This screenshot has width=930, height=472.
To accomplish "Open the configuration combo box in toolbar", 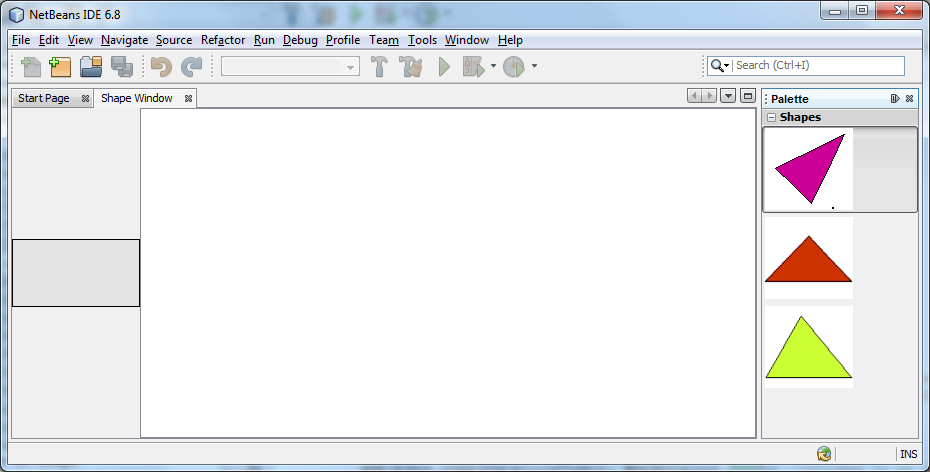I will coord(290,66).
